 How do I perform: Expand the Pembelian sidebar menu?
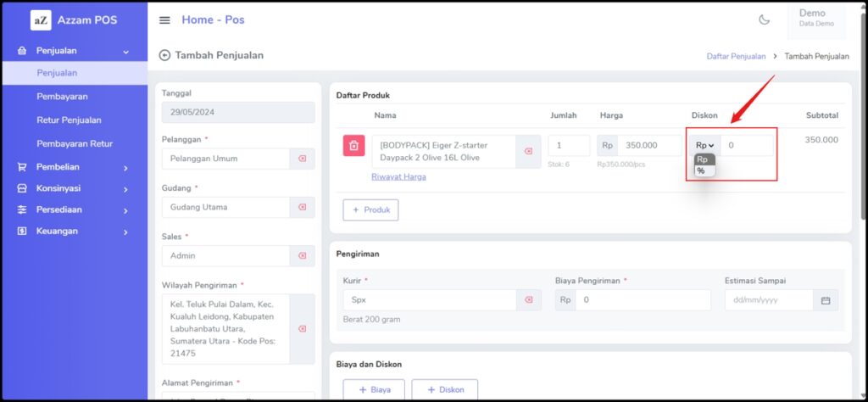pos(74,168)
